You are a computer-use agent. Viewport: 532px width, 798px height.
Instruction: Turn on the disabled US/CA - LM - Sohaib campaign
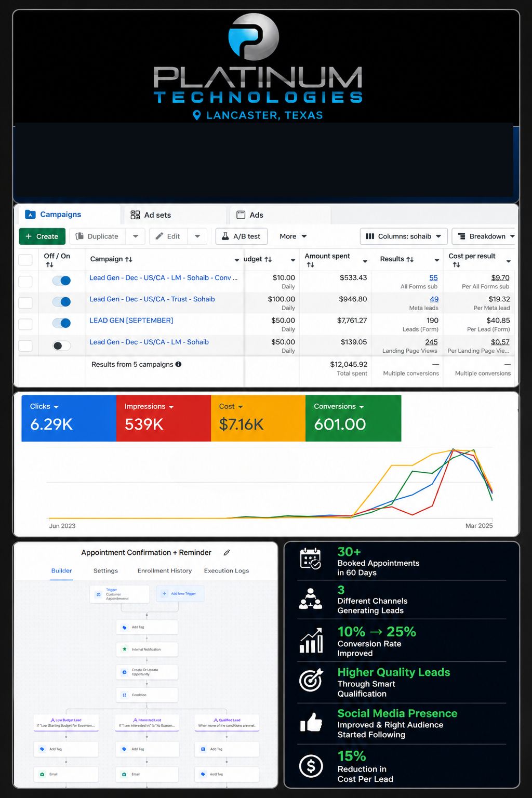click(62, 345)
